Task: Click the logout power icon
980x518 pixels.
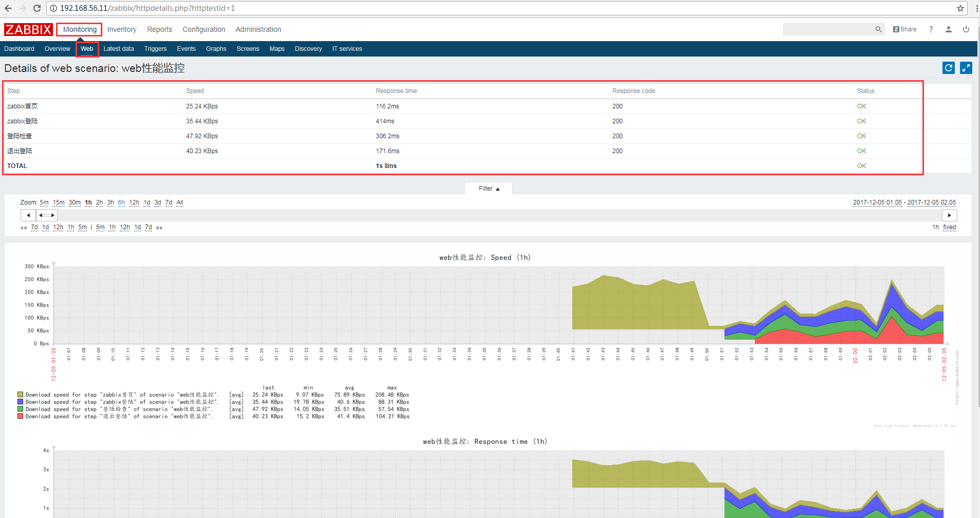Action: coord(966,29)
